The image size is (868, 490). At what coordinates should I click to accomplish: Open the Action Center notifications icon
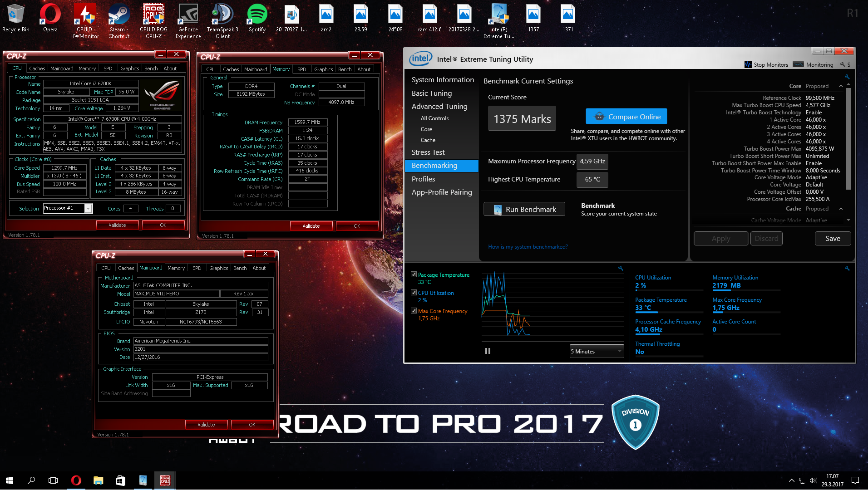(855, 480)
